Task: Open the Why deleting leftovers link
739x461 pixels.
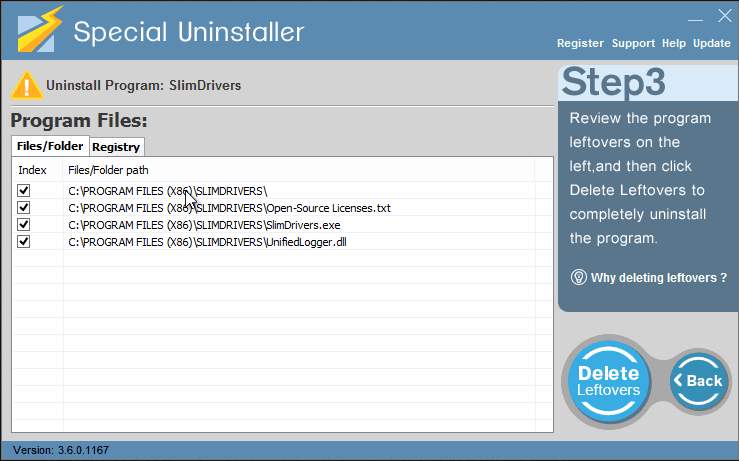Action: coord(658,278)
